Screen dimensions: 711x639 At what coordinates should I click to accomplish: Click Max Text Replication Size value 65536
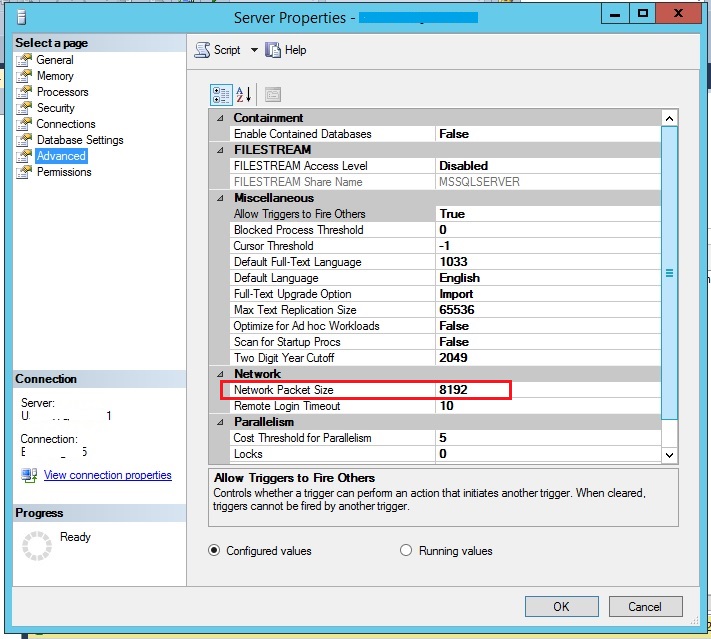click(x=457, y=310)
